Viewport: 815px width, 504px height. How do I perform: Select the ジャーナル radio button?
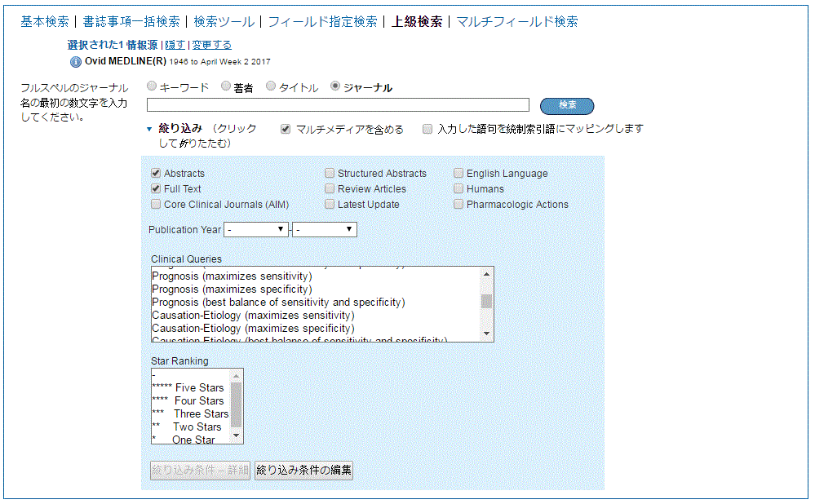pos(335,86)
